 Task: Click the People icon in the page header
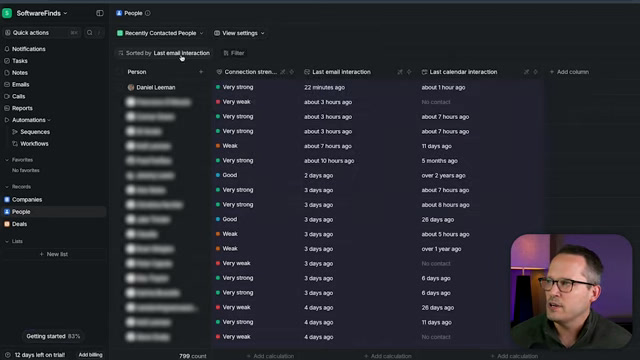(119, 13)
